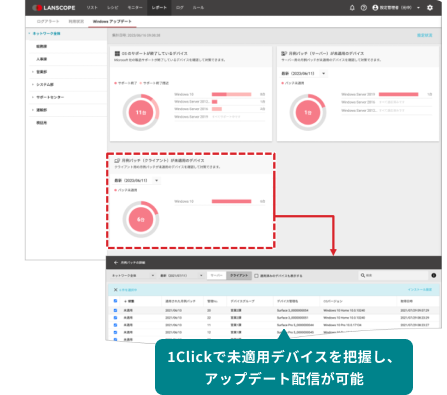Expand the サポートセンター tree node

tap(33, 97)
